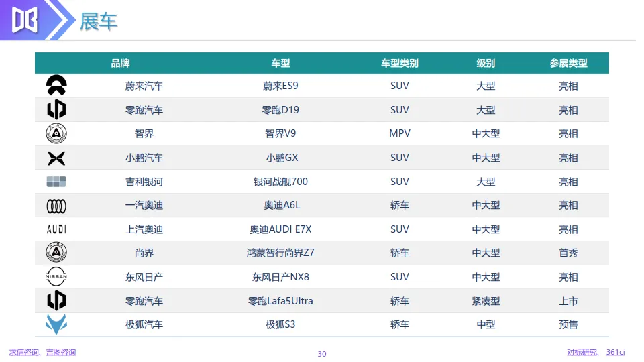Click the Leapmotor logo beside 零跑D19 row
Viewport: 644px width, 362px height.
point(56,109)
